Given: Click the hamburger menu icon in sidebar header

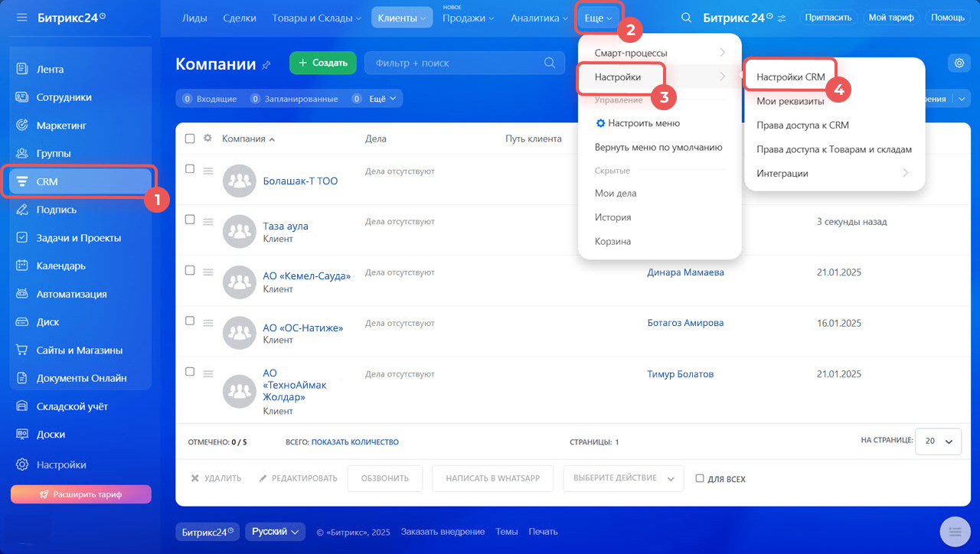Looking at the screenshot, I should pyautogui.click(x=21, y=17).
